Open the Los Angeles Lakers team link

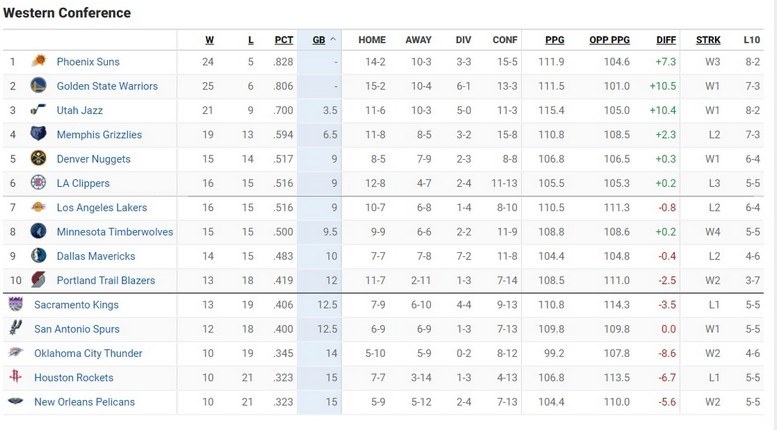[101, 208]
